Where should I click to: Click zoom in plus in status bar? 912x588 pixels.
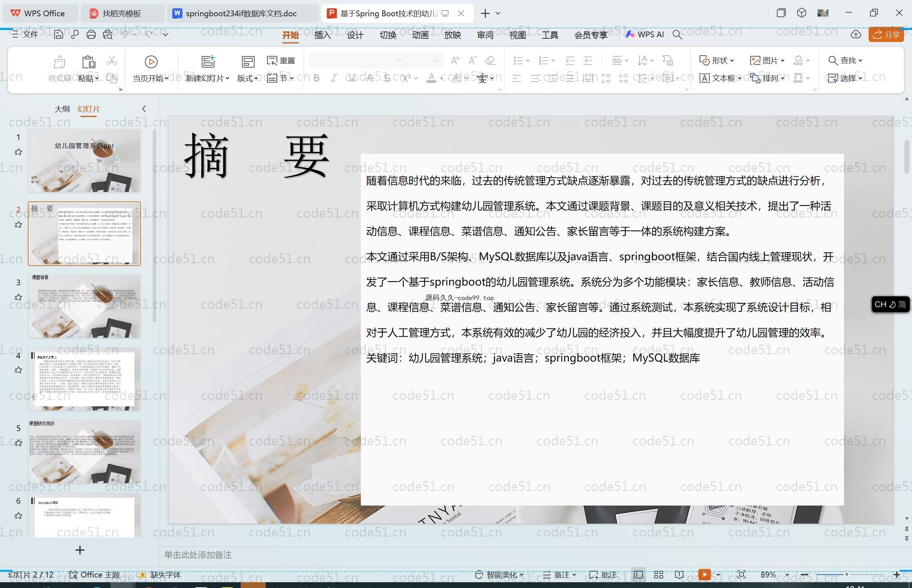(897, 575)
